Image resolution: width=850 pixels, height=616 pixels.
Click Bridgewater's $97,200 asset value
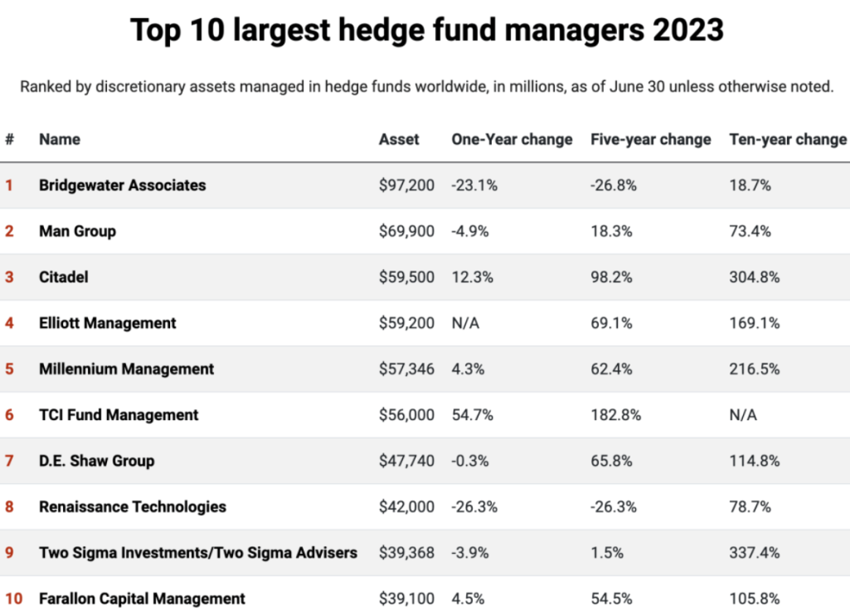pos(406,186)
